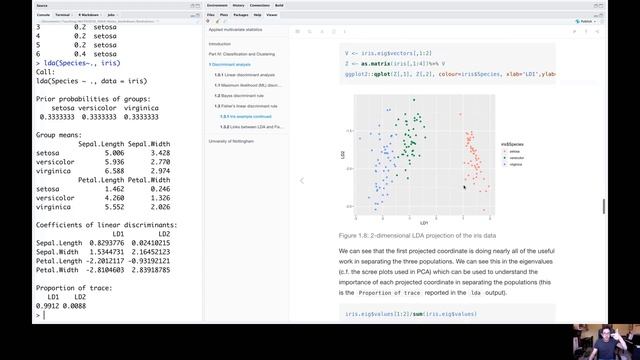Click 'Proportion of trace:' in console output
This screenshot has height=360, width=640.
[x=74, y=288]
